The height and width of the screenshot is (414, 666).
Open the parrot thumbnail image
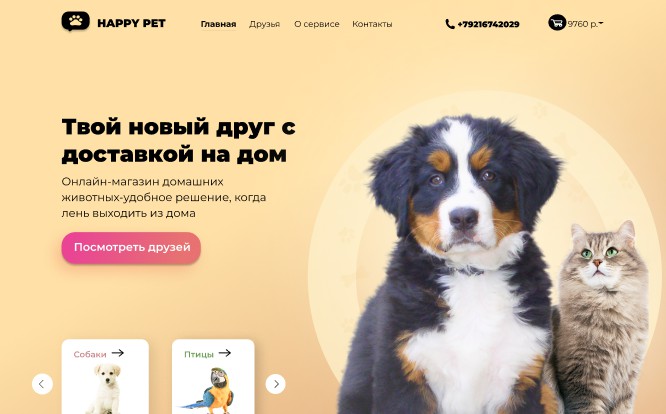[x=207, y=391]
